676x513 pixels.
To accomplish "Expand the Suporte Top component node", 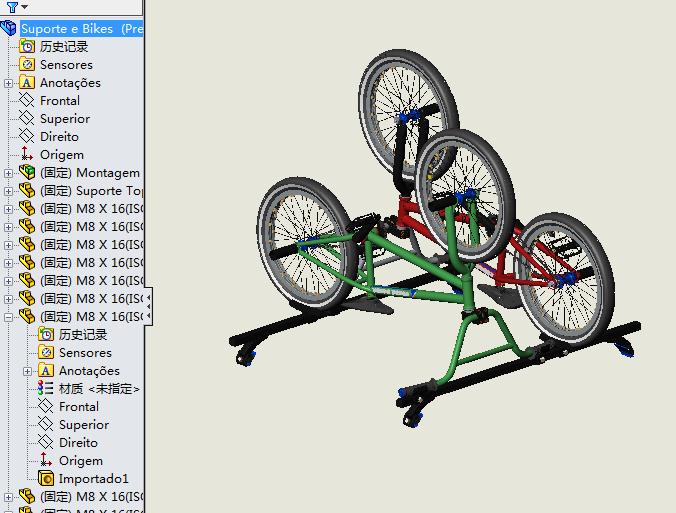I will (9, 191).
